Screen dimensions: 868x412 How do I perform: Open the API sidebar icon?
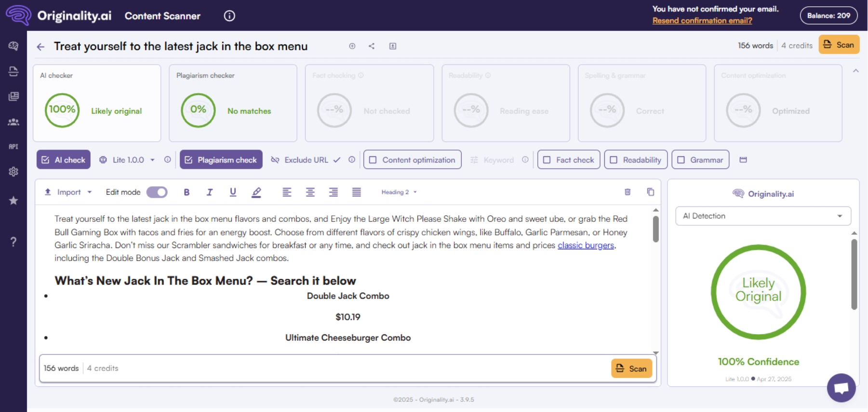13,147
